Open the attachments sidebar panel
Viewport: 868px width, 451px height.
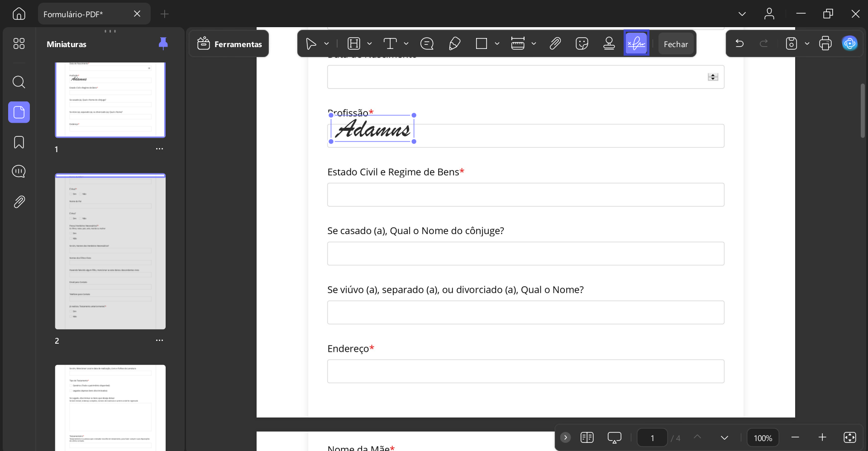pyautogui.click(x=19, y=202)
